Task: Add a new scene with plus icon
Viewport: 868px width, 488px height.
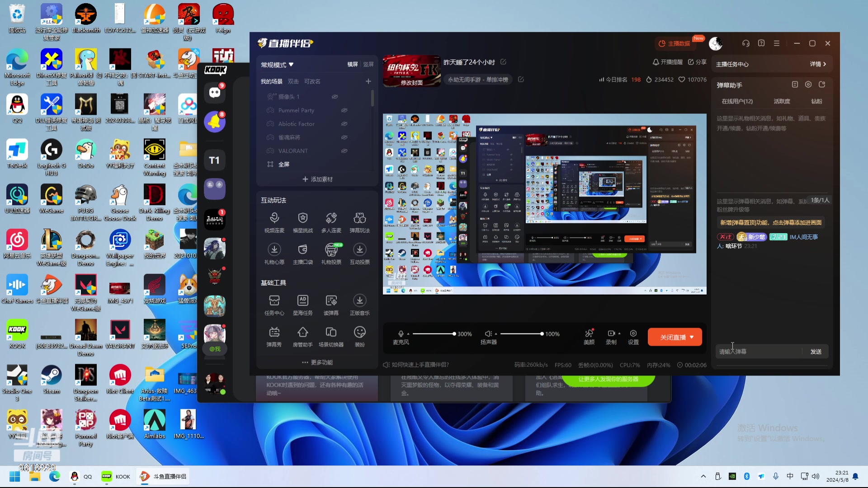Action: point(368,81)
